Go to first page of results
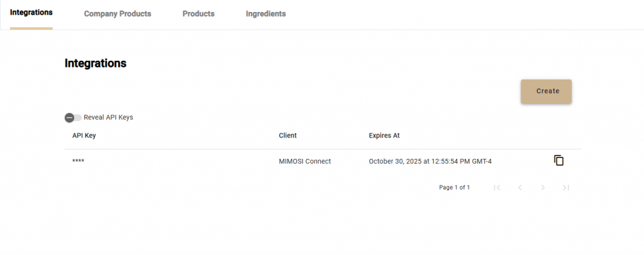 [497, 187]
